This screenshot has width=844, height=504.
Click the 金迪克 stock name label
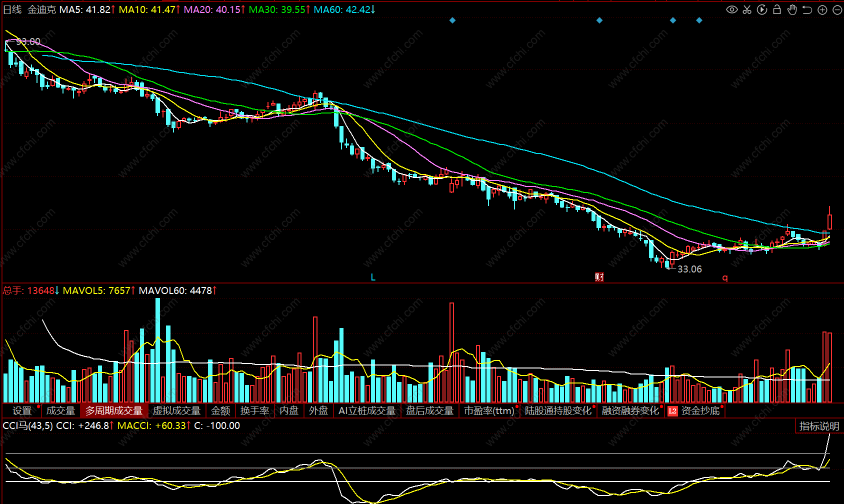[41, 9]
